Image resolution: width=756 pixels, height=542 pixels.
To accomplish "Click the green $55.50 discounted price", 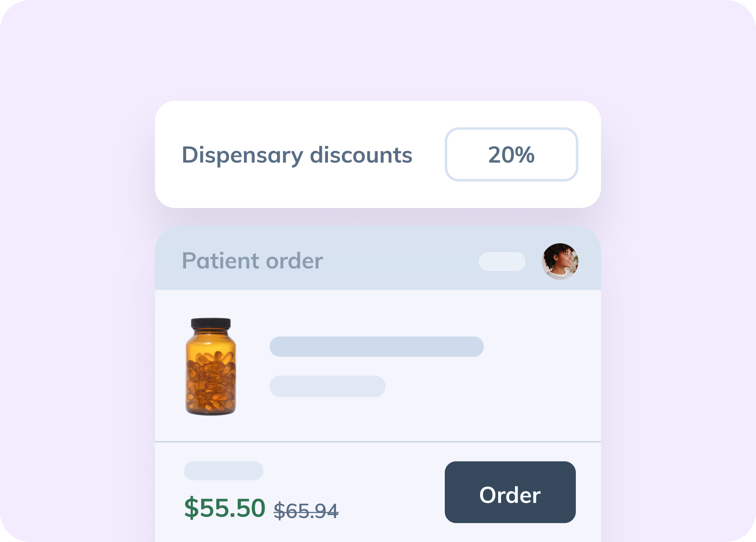I will click(225, 508).
